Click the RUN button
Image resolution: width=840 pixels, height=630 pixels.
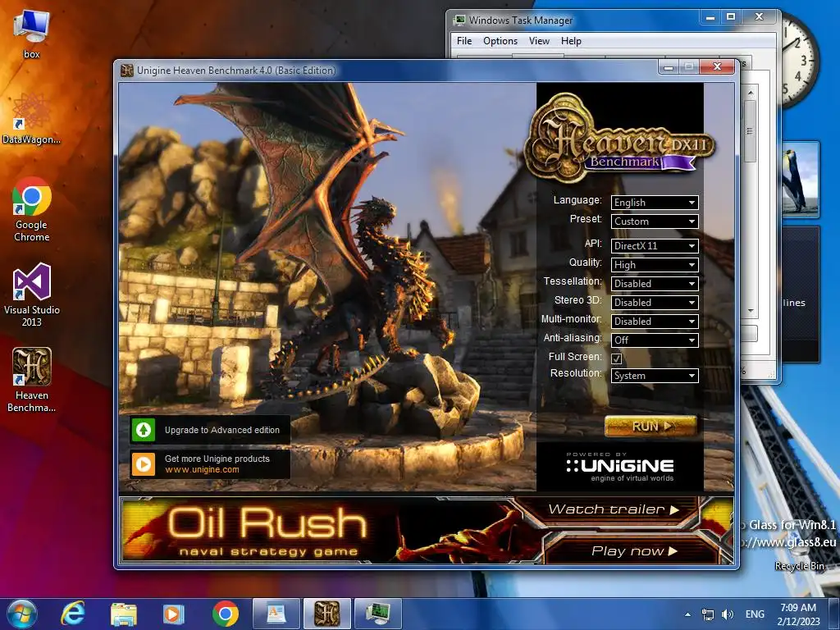(x=651, y=426)
